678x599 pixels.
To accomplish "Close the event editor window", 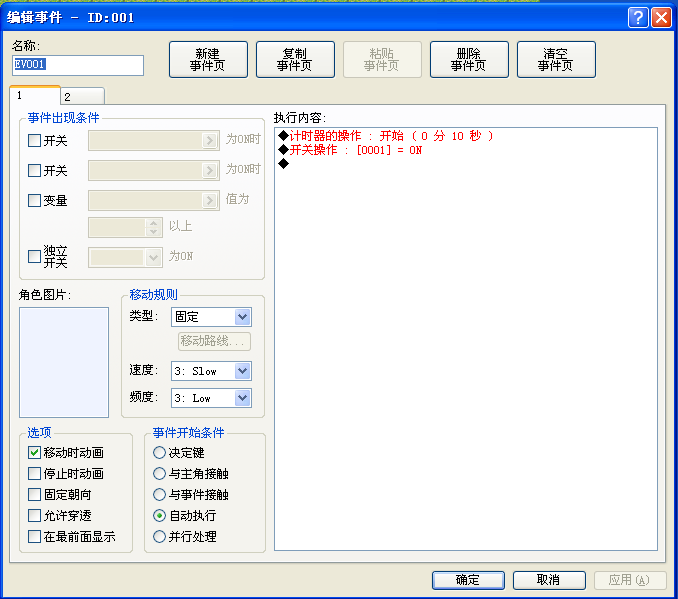I will coord(661,18).
